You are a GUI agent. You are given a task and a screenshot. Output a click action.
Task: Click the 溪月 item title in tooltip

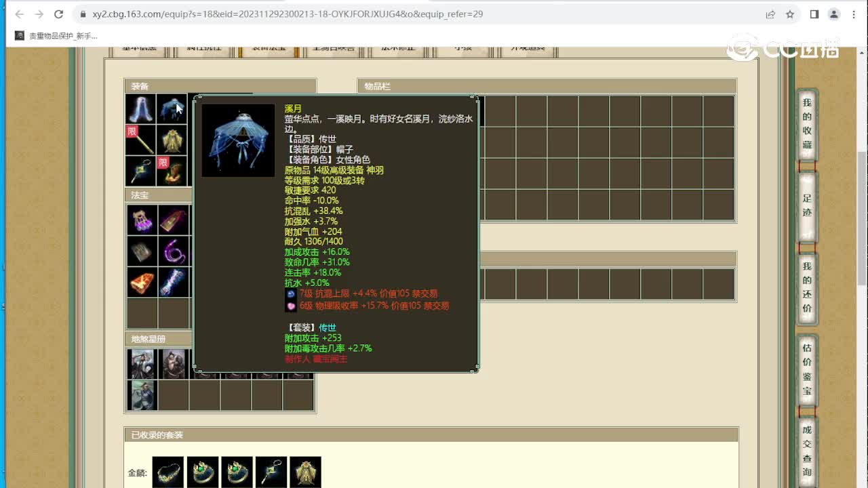point(293,108)
